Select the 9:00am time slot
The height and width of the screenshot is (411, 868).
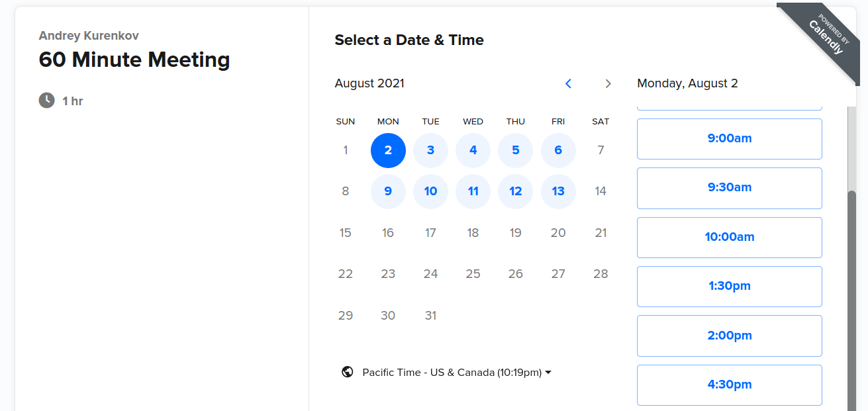730,139
